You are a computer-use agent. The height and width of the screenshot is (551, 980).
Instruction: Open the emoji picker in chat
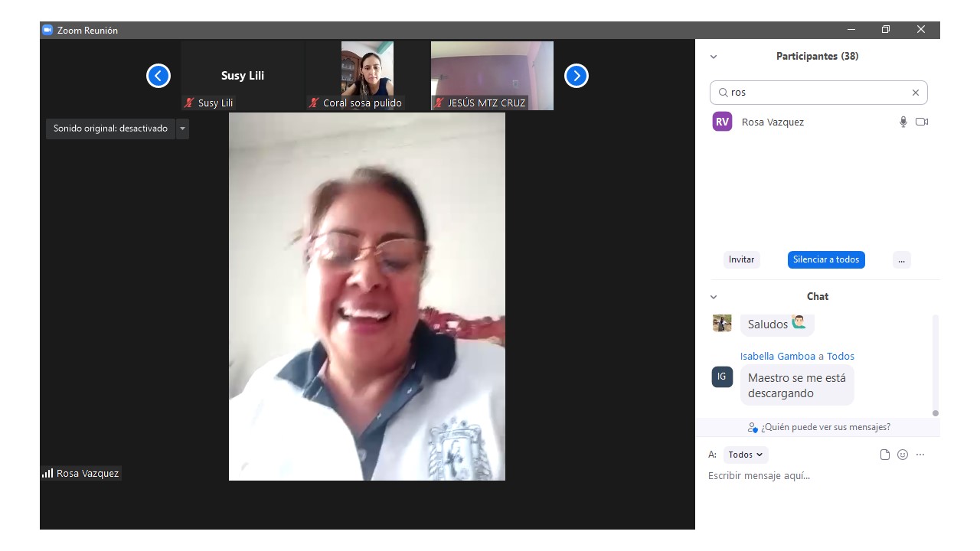903,455
